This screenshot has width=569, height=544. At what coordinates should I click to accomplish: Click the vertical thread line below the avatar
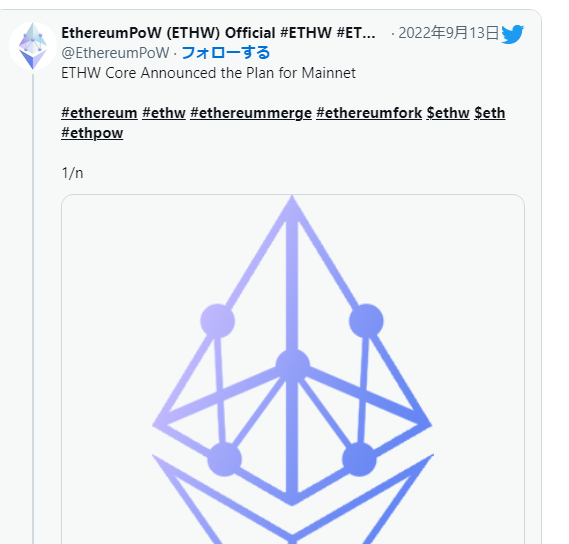(x=33, y=308)
